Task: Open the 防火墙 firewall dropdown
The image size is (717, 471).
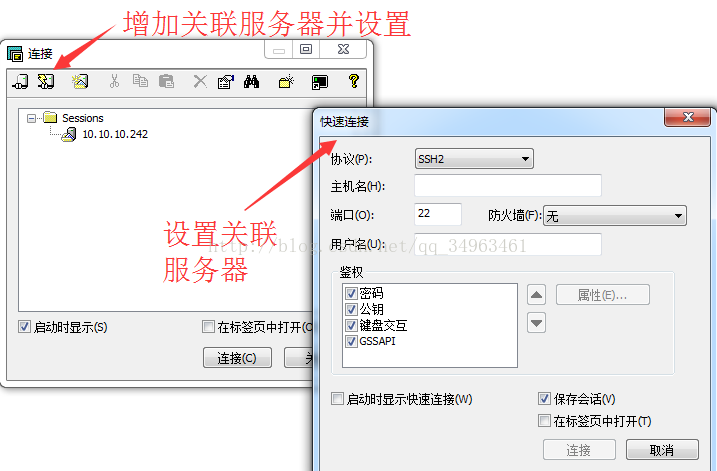Action: tap(615, 215)
